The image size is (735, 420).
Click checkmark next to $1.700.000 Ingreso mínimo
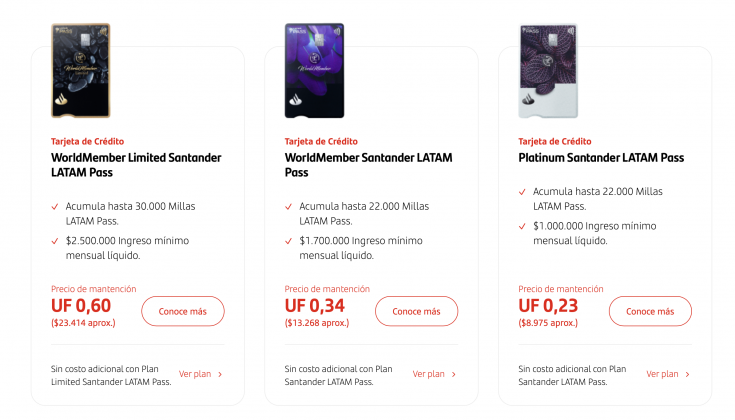click(x=288, y=241)
